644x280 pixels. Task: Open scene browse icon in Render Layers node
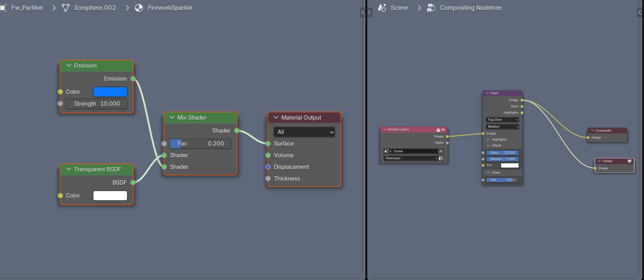click(x=388, y=151)
